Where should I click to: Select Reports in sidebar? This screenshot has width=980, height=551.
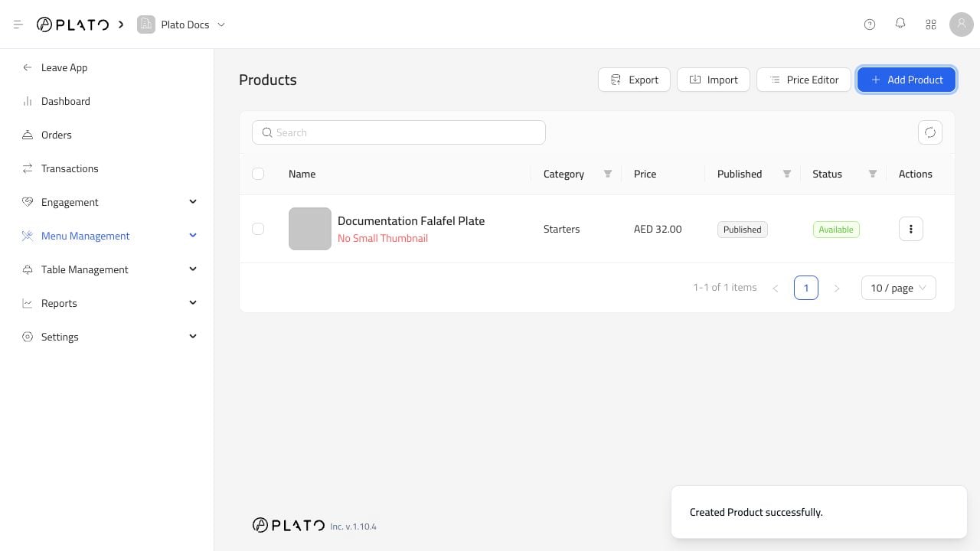tap(59, 303)
